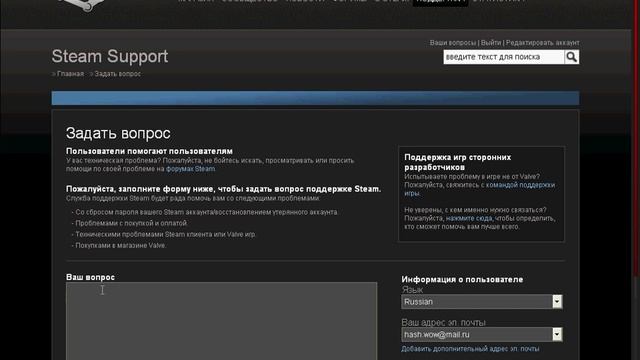Click the 'нажмите сюда' link
The image size is (640, 360).
pyautogui.click(x=469, y=218)
